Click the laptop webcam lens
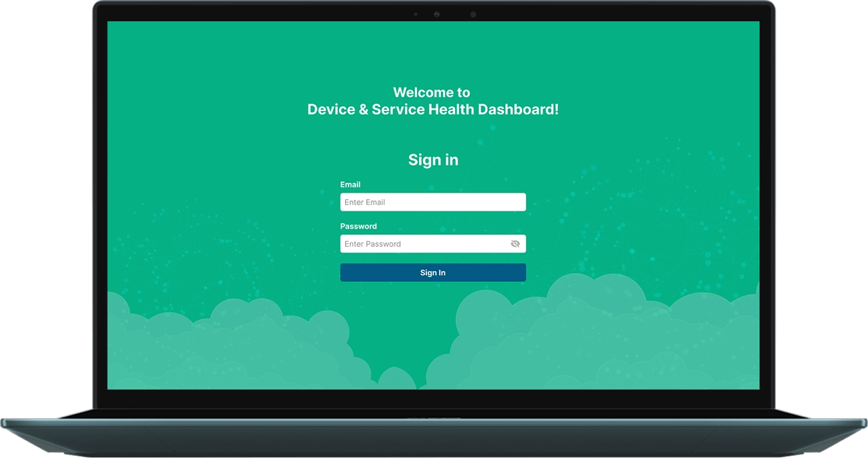Screen dimensions: 868x458 point(437,14)
